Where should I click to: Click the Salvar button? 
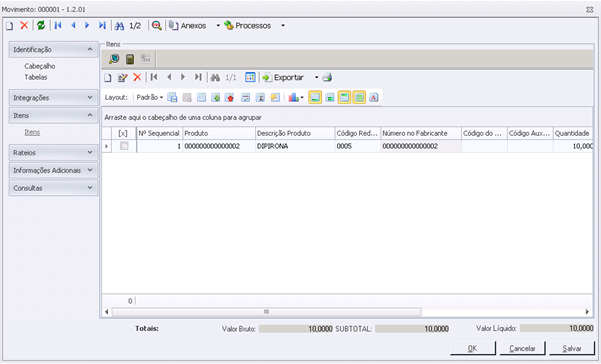(571, 348)
